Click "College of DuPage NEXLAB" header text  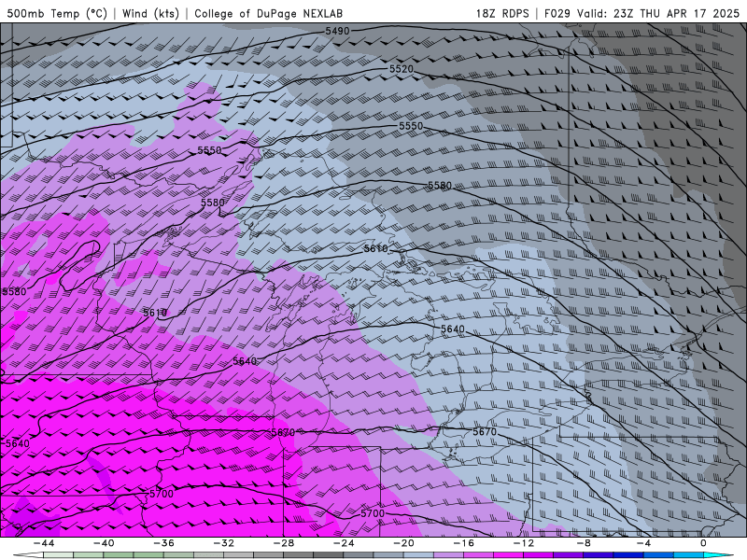point(269,13)
